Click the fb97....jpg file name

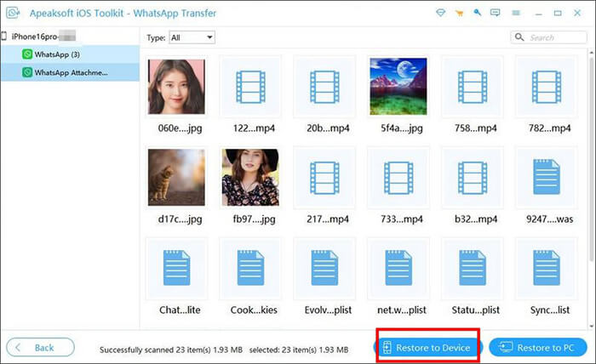[x=254, y=219]
